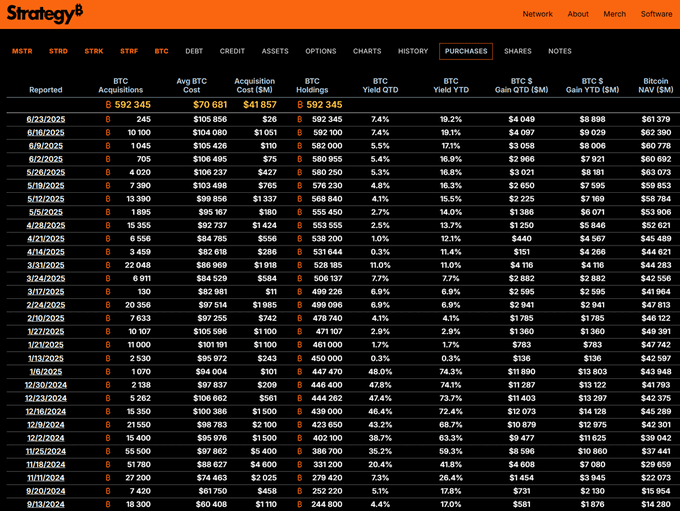Go to the Merch link
The height and width of the screenshot is (511, 680).
pyautogui.click(x=615, y=14)
